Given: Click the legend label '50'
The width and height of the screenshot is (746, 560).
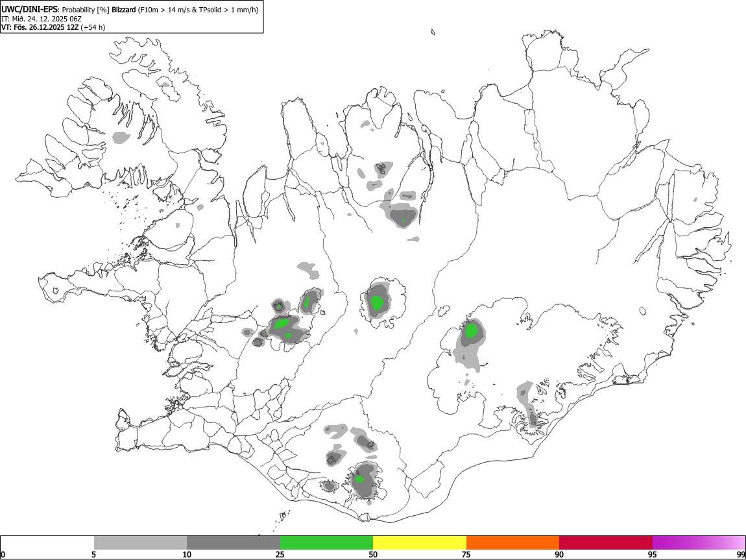Looking at the screenshot, I should [373, 554].
